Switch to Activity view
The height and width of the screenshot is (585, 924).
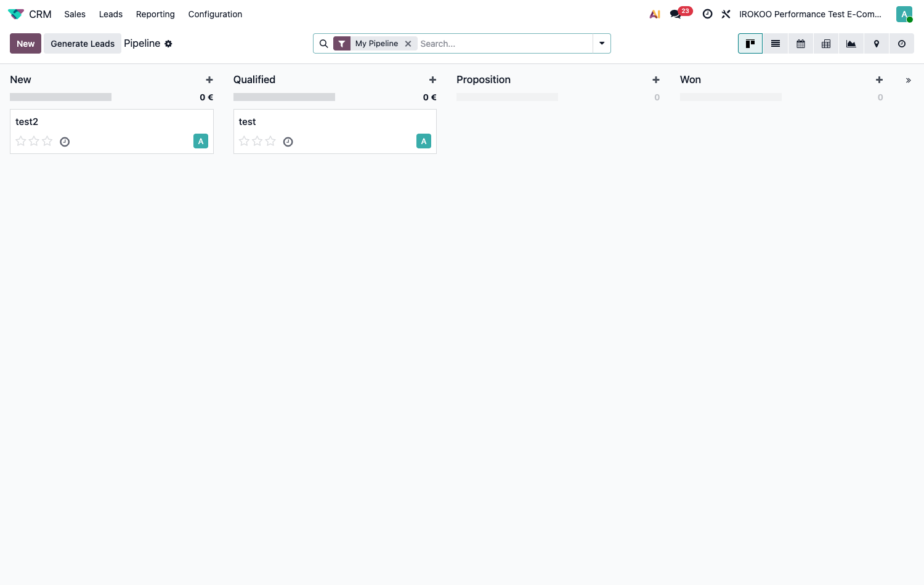902,44
